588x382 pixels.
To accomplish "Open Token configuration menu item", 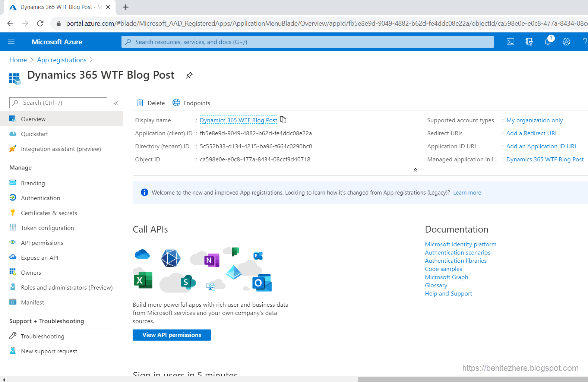I will tap(47, 228).
